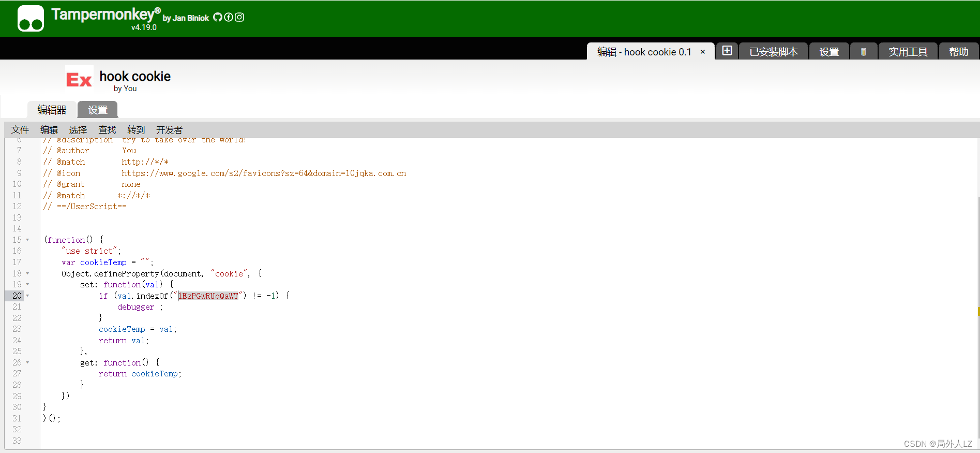This screenshot has width=980, height=453.
Task: Switch to the 编辑器 sub-tab
Action: pos(52,110)
